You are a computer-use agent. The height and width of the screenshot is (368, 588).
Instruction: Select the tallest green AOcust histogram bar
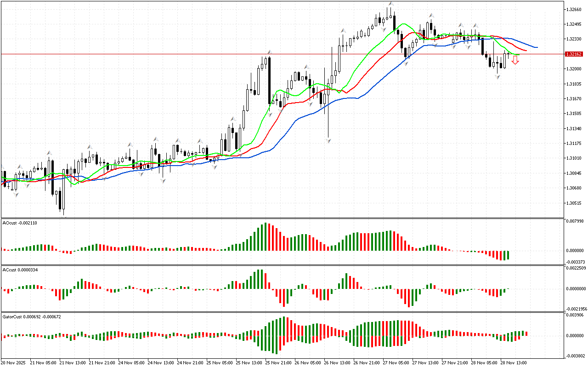tap(265, 237)
